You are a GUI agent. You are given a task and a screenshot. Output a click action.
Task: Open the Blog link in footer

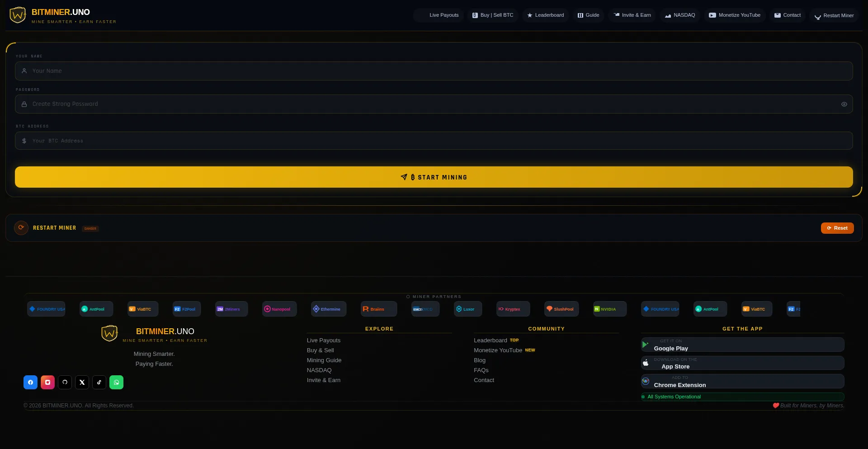[x=480, y=360]
